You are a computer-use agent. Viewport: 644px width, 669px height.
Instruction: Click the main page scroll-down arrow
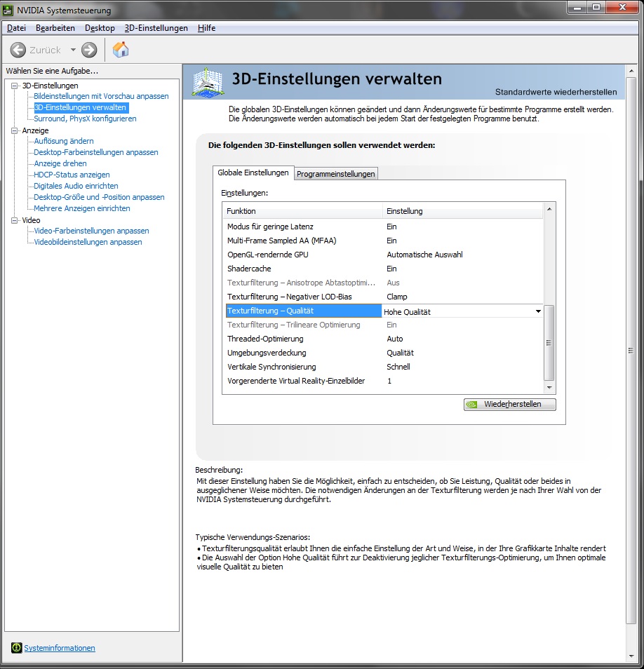click(631, 656)
